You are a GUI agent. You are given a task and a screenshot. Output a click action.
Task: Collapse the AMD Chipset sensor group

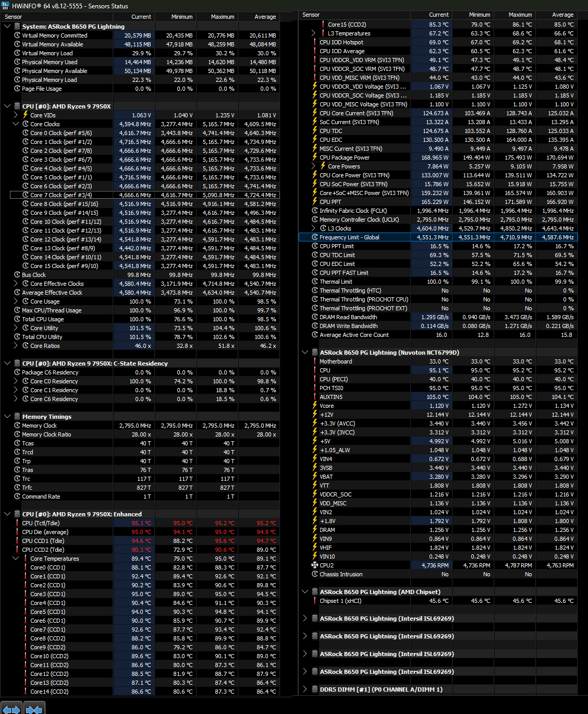coord(305,592)
